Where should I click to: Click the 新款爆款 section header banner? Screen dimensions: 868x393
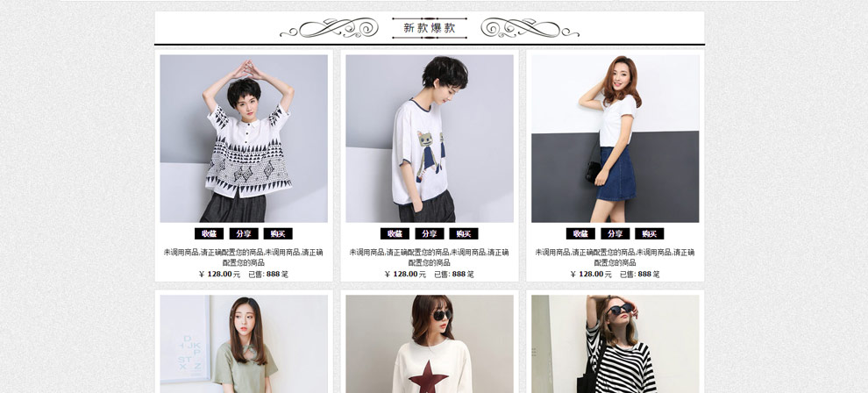[x=430, y=28]
